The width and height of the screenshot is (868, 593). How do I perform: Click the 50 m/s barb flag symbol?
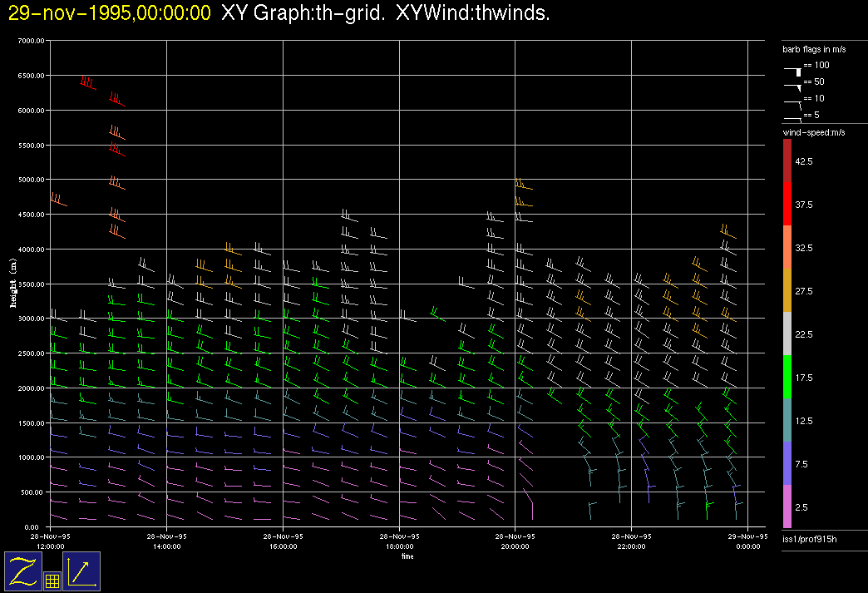tap(793, 85)
